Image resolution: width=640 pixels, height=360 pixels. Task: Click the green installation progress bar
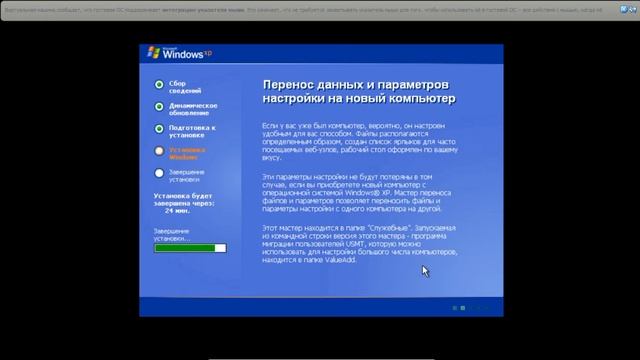click(x=190, y=248)
